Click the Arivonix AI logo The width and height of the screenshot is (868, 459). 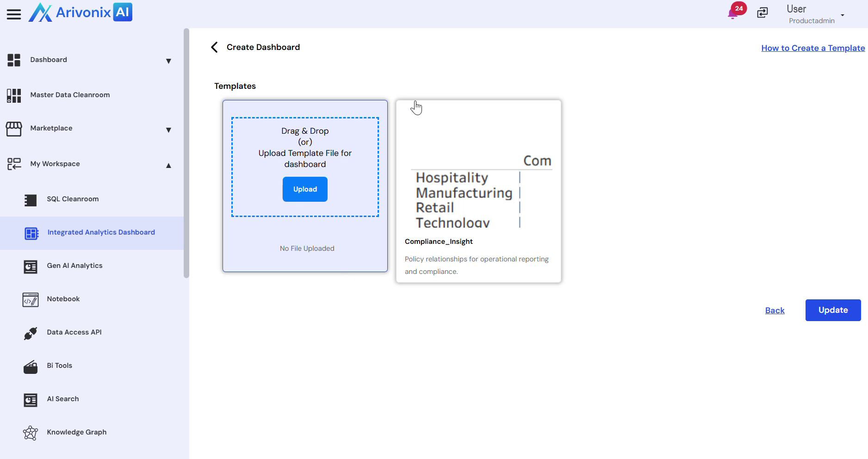(81, 12)
